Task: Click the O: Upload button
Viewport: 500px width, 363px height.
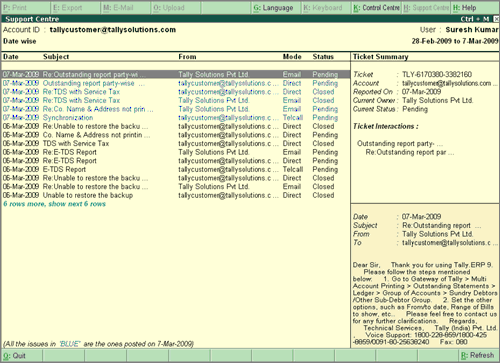Action: coord(176,8)
